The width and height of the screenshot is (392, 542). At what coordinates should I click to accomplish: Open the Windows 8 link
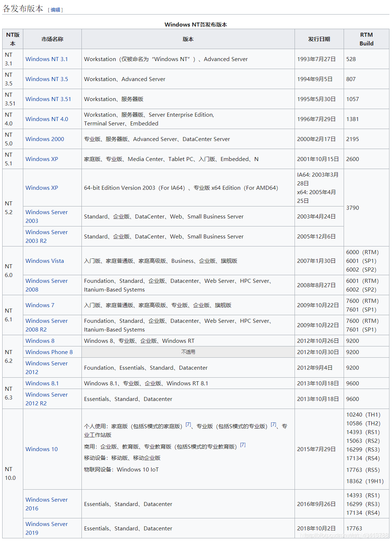(40, 341)
